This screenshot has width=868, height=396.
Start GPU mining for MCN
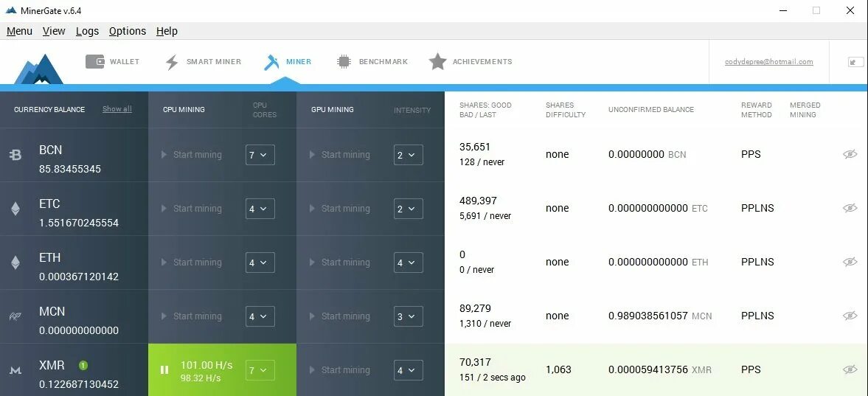pos(340,316)
